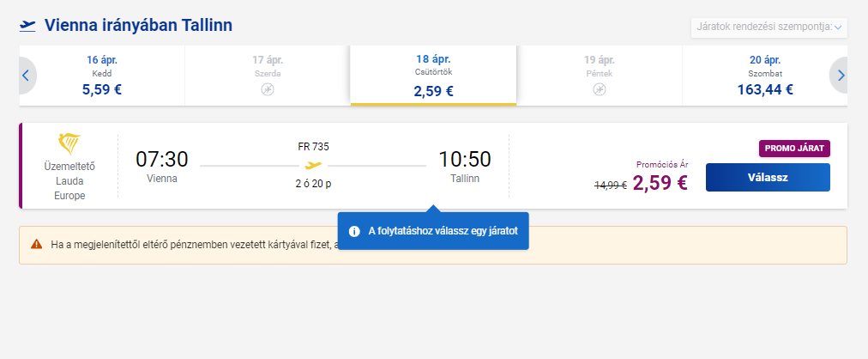Click the info icon in the blue tooltip
Image resolution: width=868 pixels, height=359 pixels.
click(x=354, y=231)
